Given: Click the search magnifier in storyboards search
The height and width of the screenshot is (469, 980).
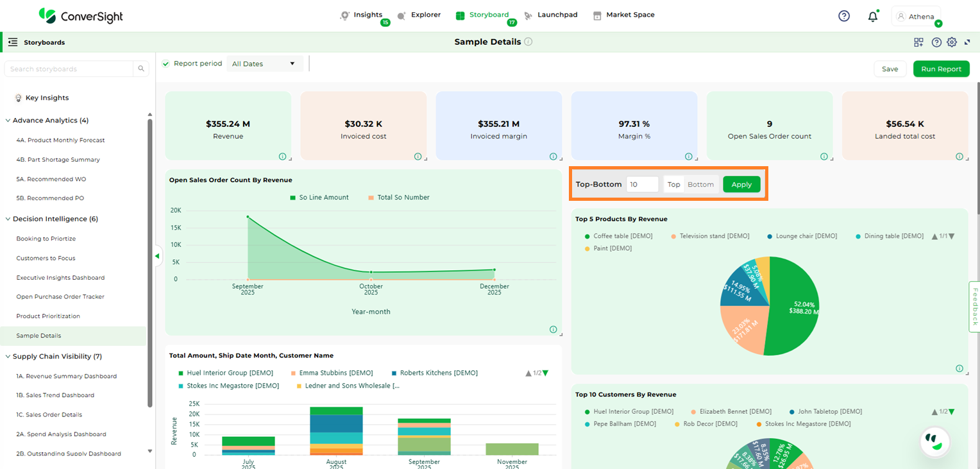Looking at the screenshot, I should (140, 69).
